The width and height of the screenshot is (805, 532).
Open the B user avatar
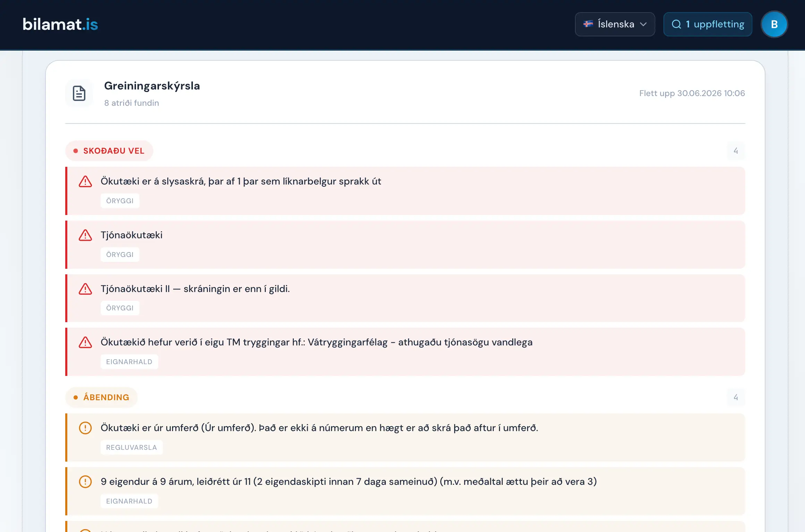774,24
